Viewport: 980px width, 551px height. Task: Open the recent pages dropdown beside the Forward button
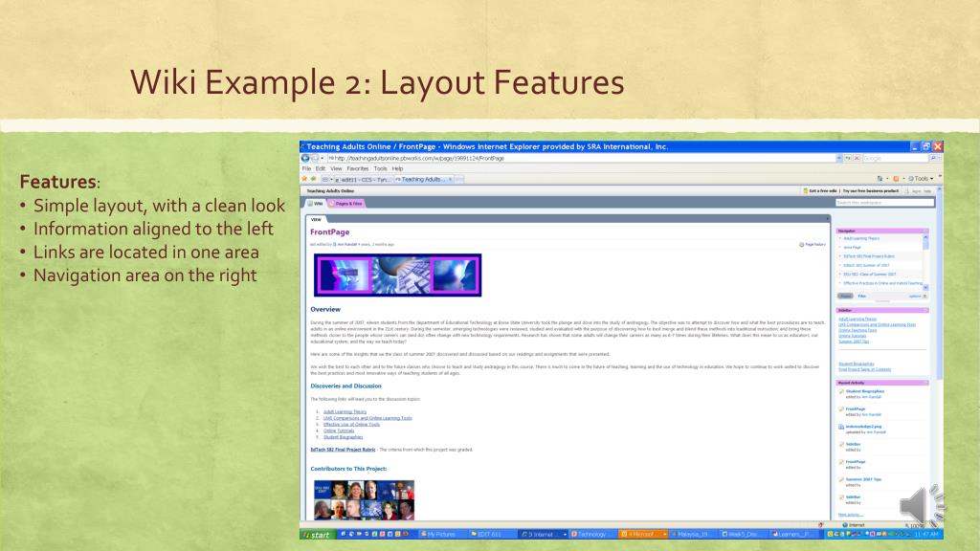point(323,158)
